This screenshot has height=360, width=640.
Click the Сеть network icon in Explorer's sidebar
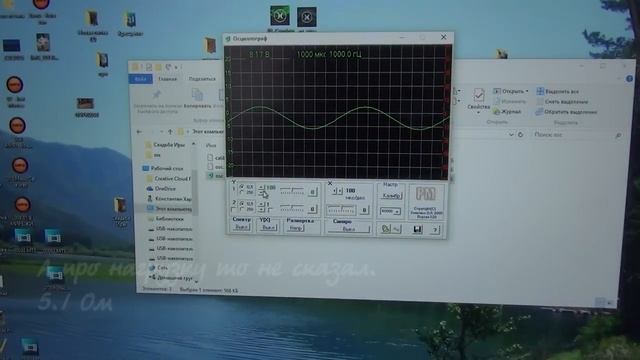coord(152,268)
